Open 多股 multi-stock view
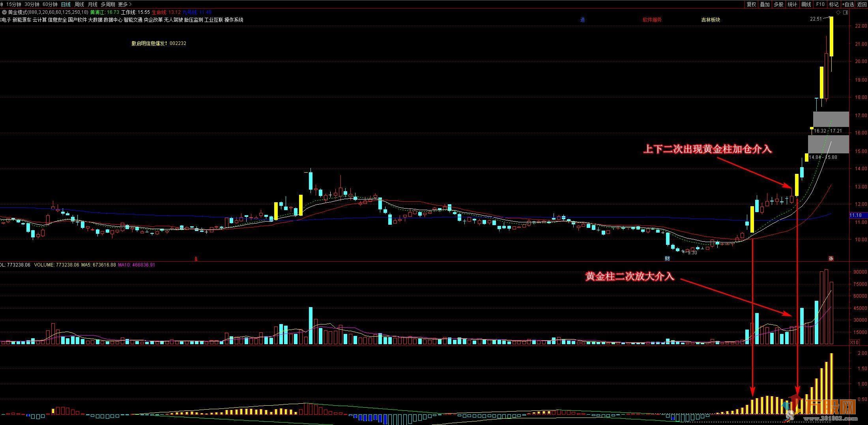Image resolution: width=868 pixels, height=425 pixels. pyautogui.click(x=778, y=4)
